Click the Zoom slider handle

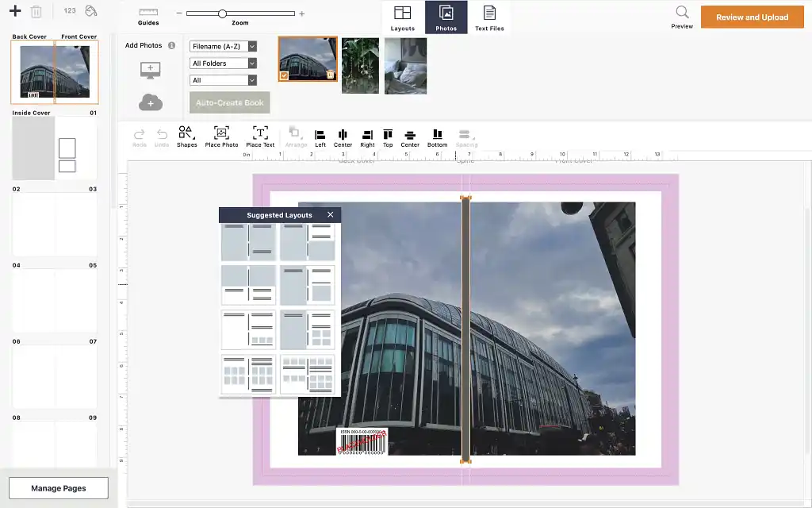click(222, 13)
